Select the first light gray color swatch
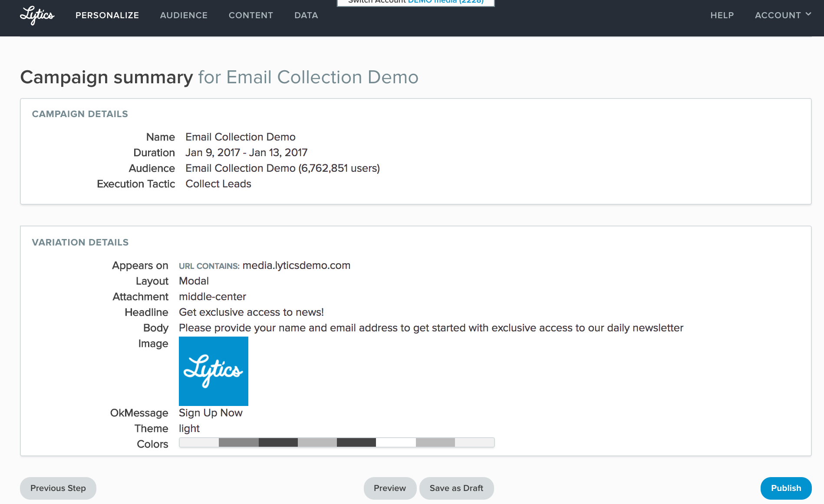Screen dimensions: 824x504 199,442
